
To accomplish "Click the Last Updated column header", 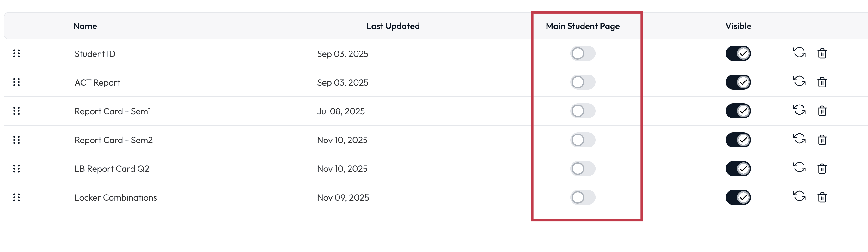I will point(393,26).
